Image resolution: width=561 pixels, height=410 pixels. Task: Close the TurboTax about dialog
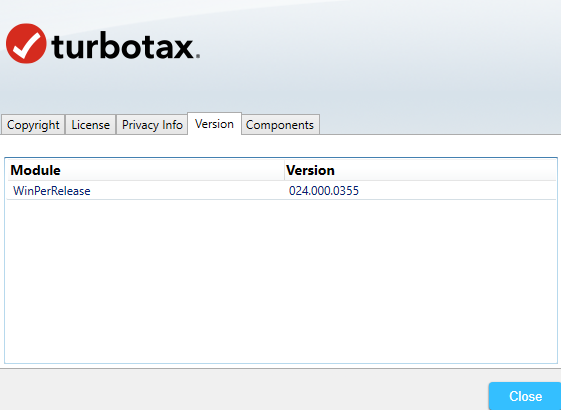point(525,396)
